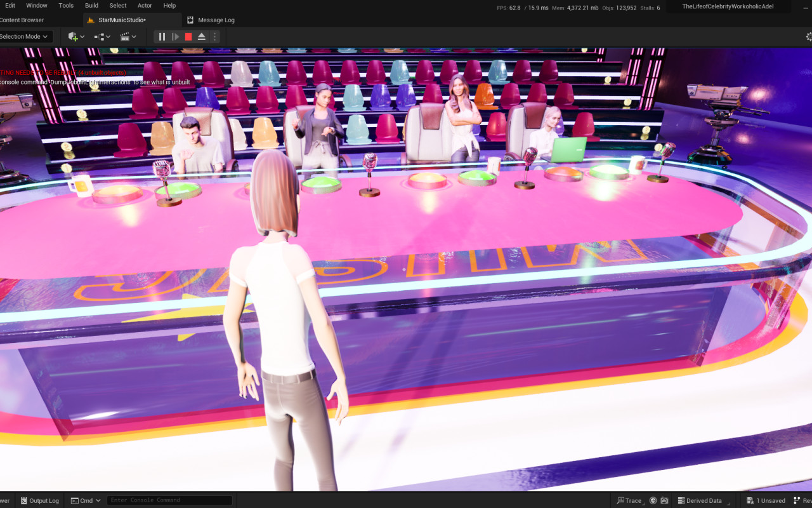Click the Stalls 6 readout
Screen dimensions: 812x508
(x=650, y=8)
